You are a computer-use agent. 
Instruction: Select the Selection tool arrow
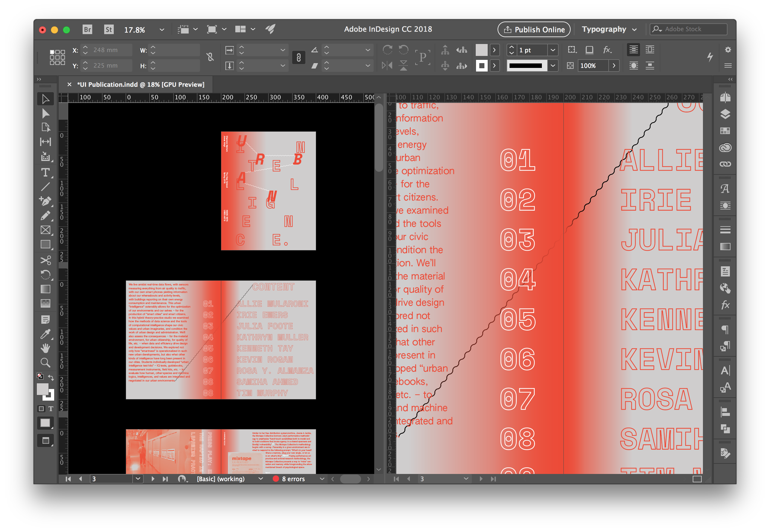(46, 99)
